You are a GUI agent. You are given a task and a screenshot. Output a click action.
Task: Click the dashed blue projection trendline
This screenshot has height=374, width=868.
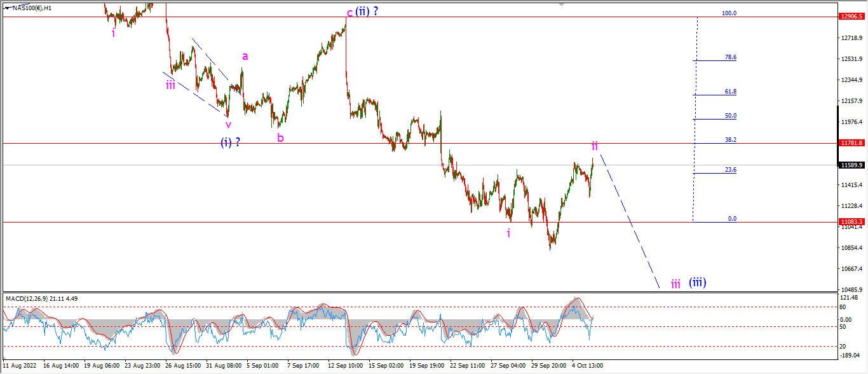(x=629, y=220)
